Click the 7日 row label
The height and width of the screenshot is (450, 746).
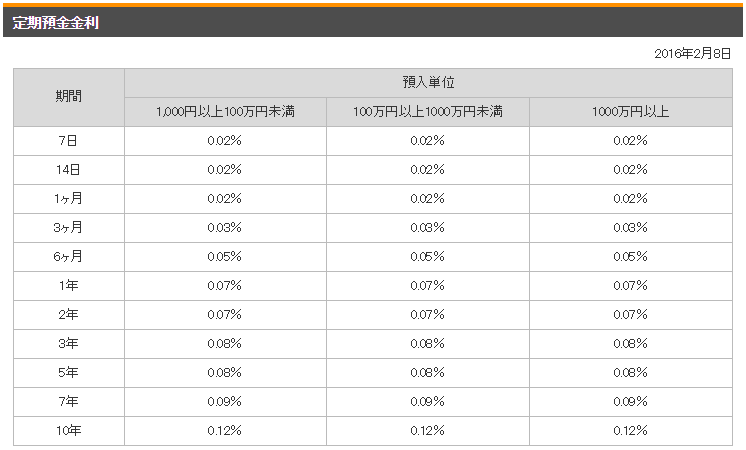tap(69, 141)
